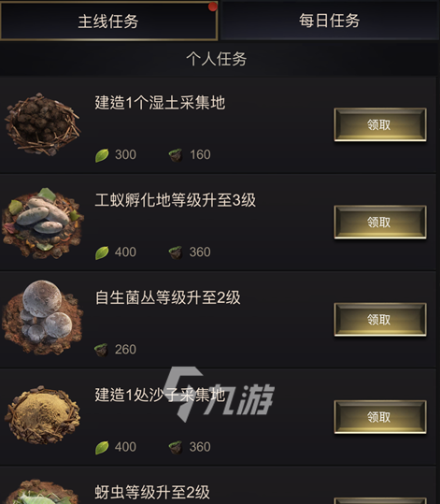Claim reward for 工蚁孵化地等级升至3级
440x504 pixels.
coord(380,223)
